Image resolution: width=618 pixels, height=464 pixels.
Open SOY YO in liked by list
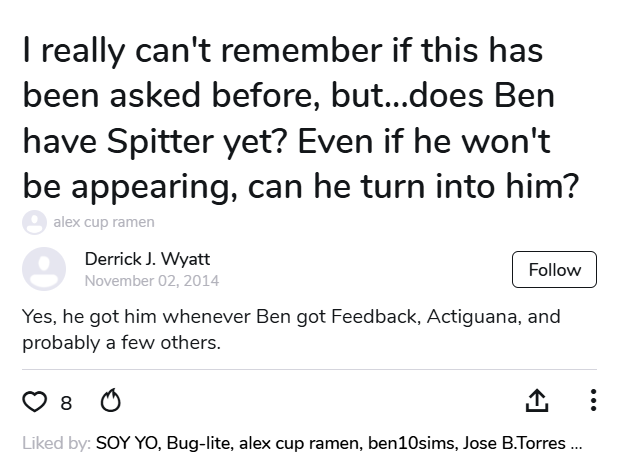(x=127, y=442)
